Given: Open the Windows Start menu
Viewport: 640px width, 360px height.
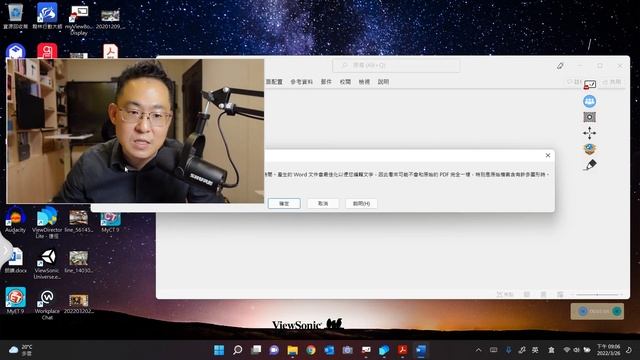Looking at the screenshot, I should [x=219, y=350].
